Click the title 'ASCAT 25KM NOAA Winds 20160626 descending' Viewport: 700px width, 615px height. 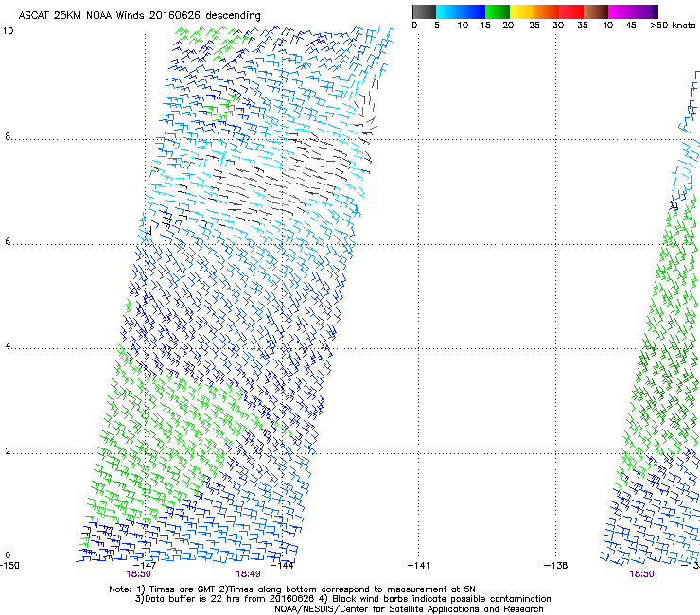click(139, 15)
